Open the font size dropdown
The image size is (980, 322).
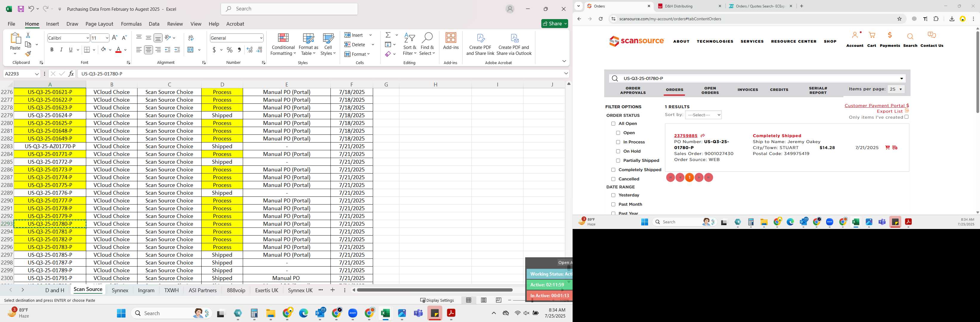coord(107,38)
